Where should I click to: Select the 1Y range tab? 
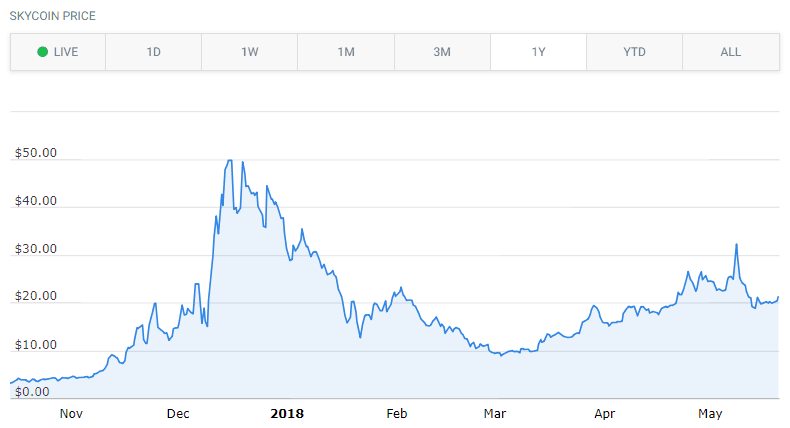(539, 52)
